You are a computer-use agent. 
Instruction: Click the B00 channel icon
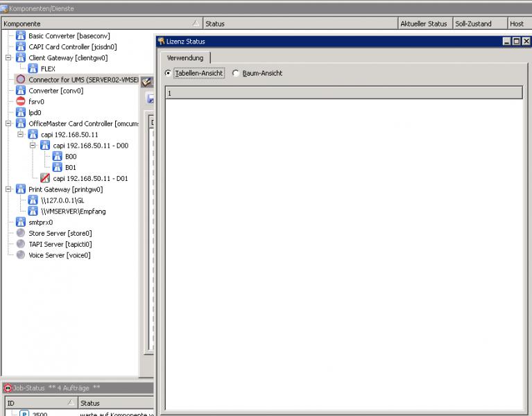[58, 156]
